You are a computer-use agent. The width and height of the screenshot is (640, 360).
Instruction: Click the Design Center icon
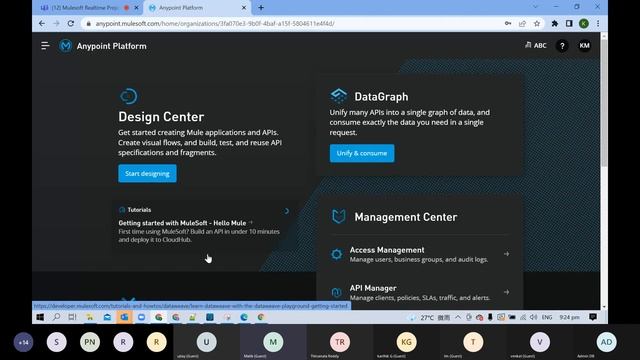(128, 96)
